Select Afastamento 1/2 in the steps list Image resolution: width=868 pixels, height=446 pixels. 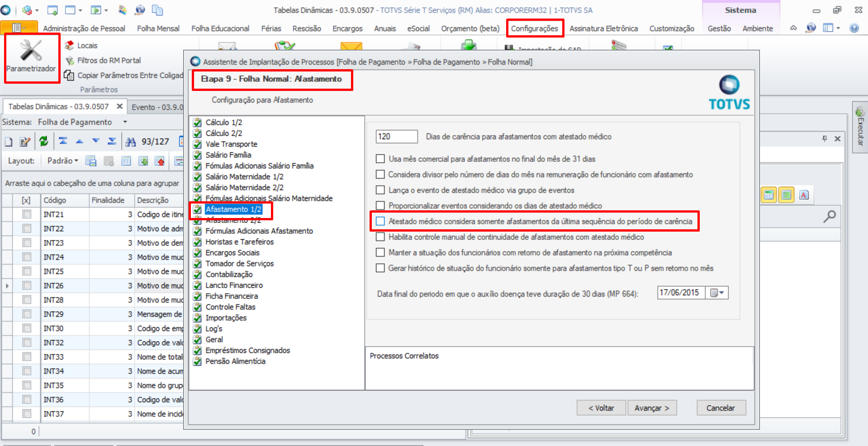[233, 209]
